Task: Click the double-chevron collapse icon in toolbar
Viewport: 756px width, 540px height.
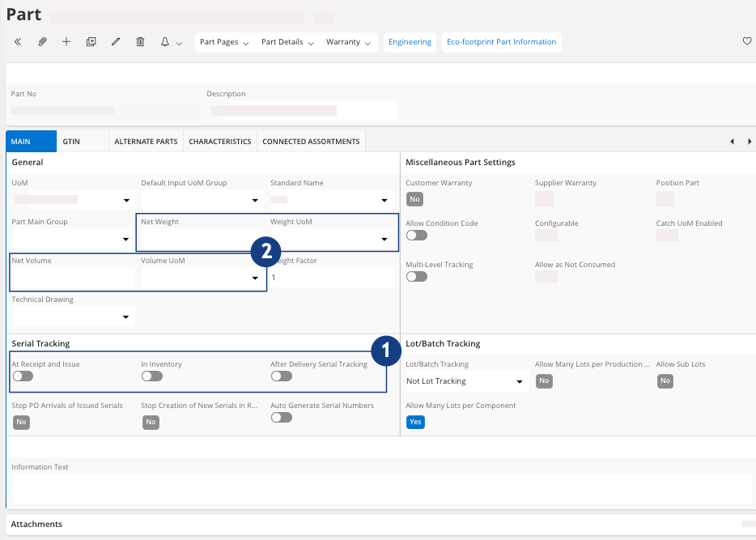Action: click(x=18, y=42)
